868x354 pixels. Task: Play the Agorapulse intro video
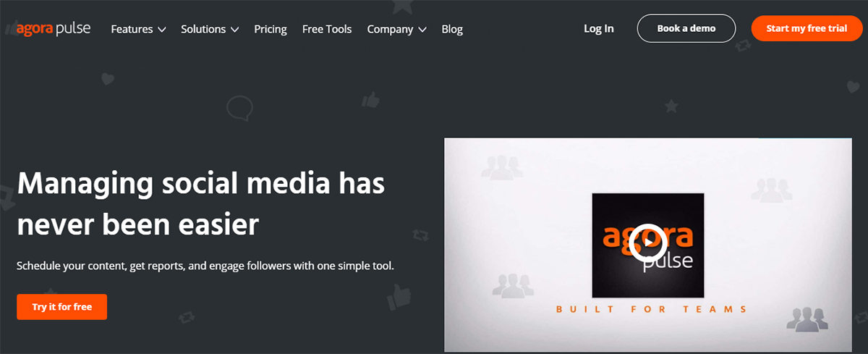[647, 244]
